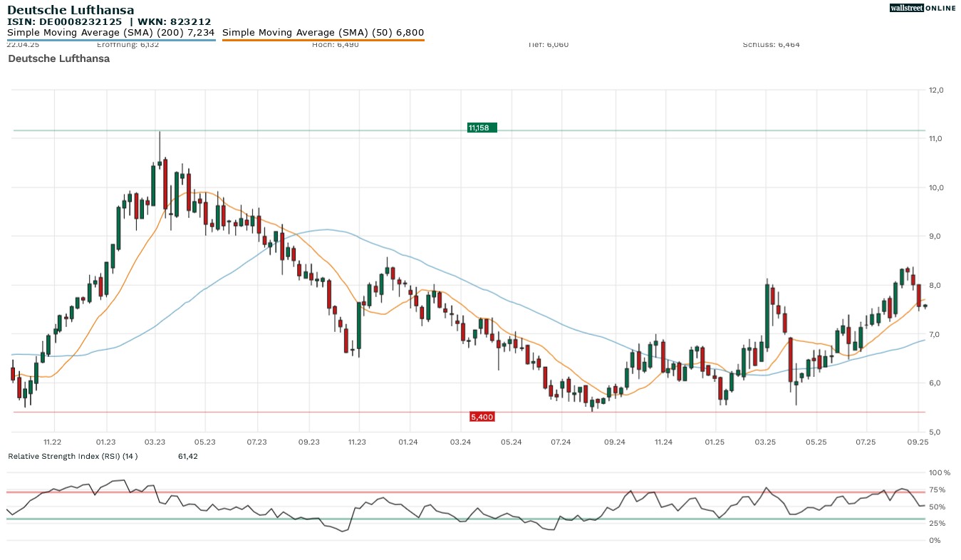Viewport: 961px width, 560px height.
Task: Click the 03.24 date axis label
Action: tap(461, 442)
